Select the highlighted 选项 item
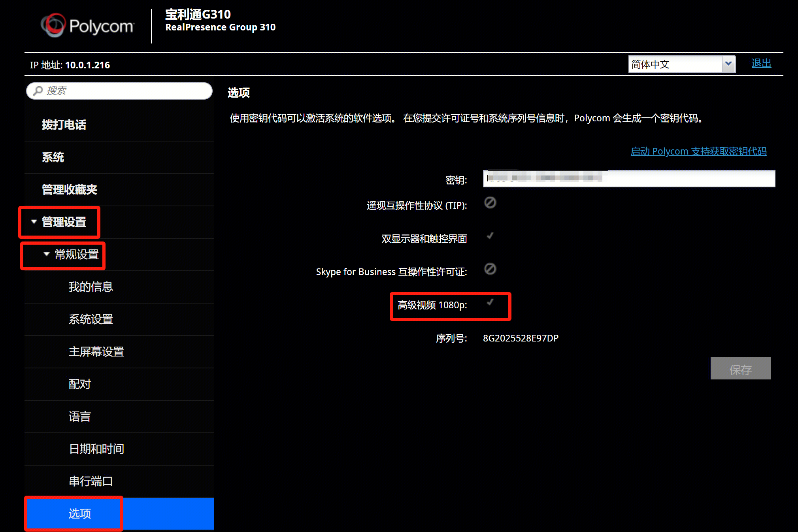798x532 pixels. (x=119, y=514)
